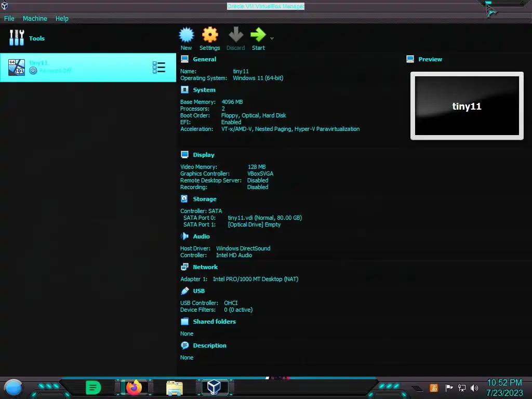Screen dimensions: 532x399
Task: Click the Acceleration VT-x/AMD-V value
Action: (290, 129)
